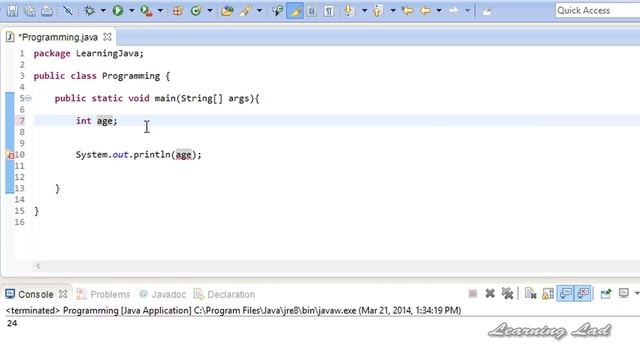Screen dimensions: 640x360
Task: Click the Print icon in toolbar
Action: point(47,11)
